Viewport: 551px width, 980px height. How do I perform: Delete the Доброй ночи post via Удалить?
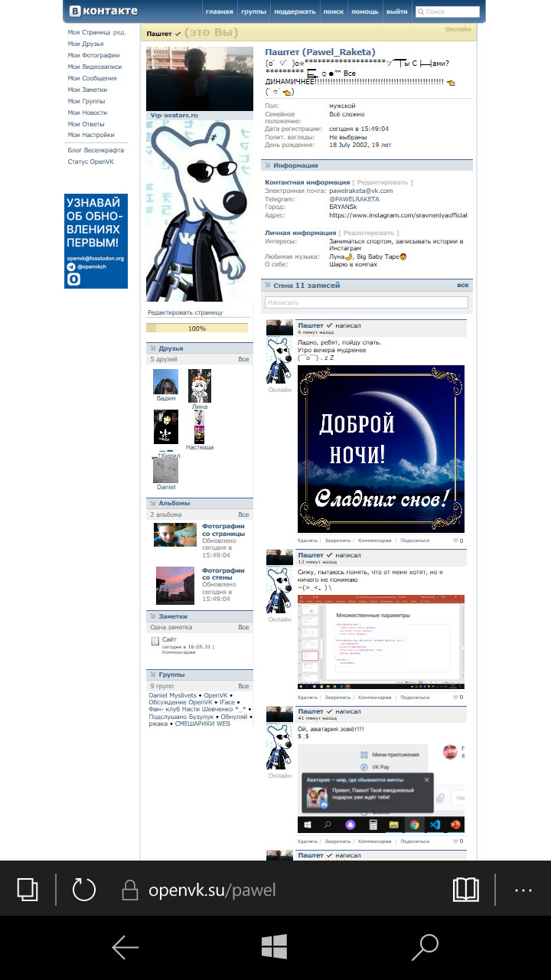click(x=308, y=541)
